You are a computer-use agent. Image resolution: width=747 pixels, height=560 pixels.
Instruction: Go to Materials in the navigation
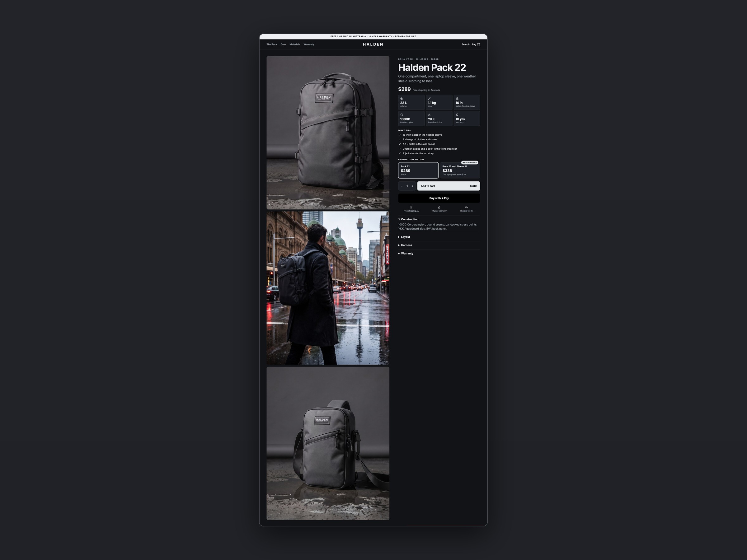pyautogui.click(x=295, y=44)
